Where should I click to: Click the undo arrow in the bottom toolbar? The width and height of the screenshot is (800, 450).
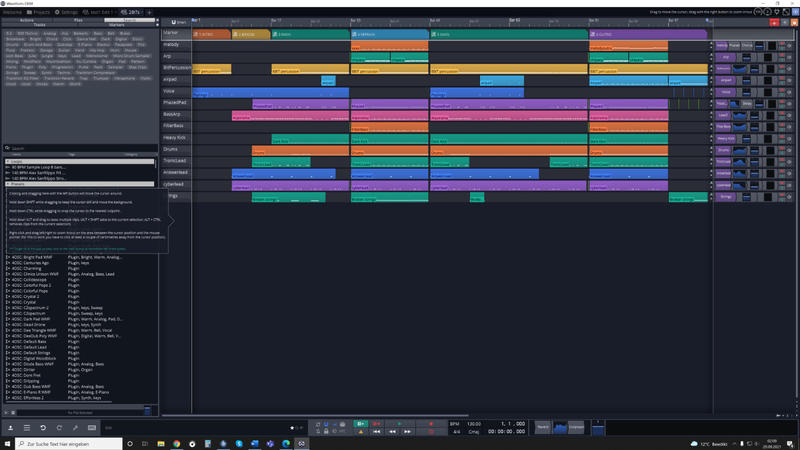43,428
